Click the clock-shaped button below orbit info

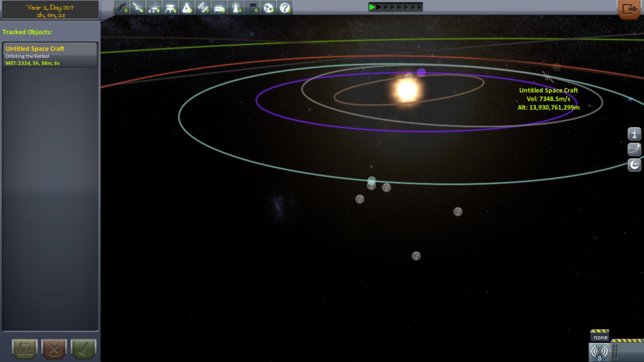point(634,165)
